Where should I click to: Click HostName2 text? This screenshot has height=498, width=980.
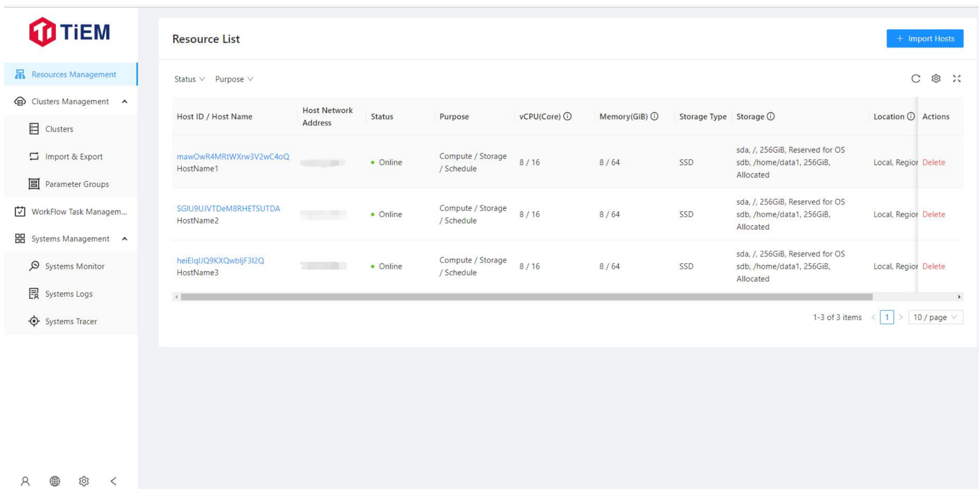click(198, 221)
